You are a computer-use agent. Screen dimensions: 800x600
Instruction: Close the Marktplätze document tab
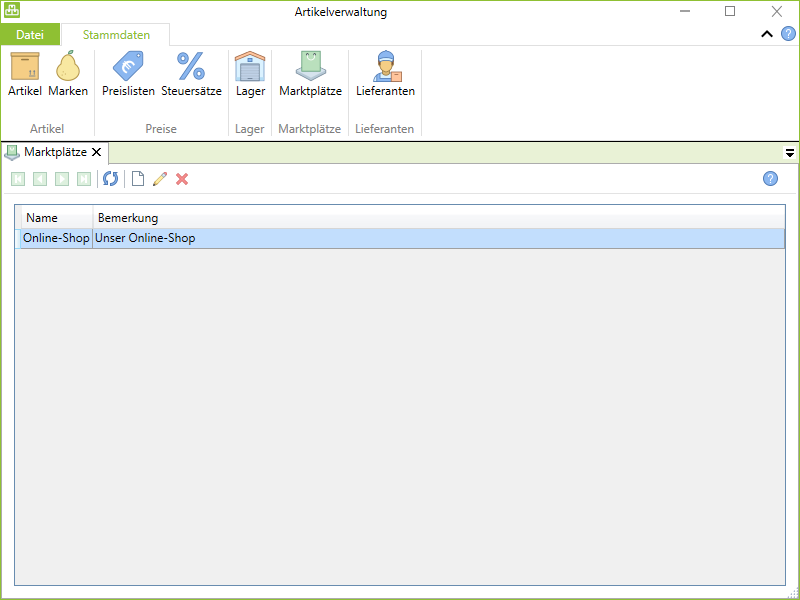pos(97,153)
